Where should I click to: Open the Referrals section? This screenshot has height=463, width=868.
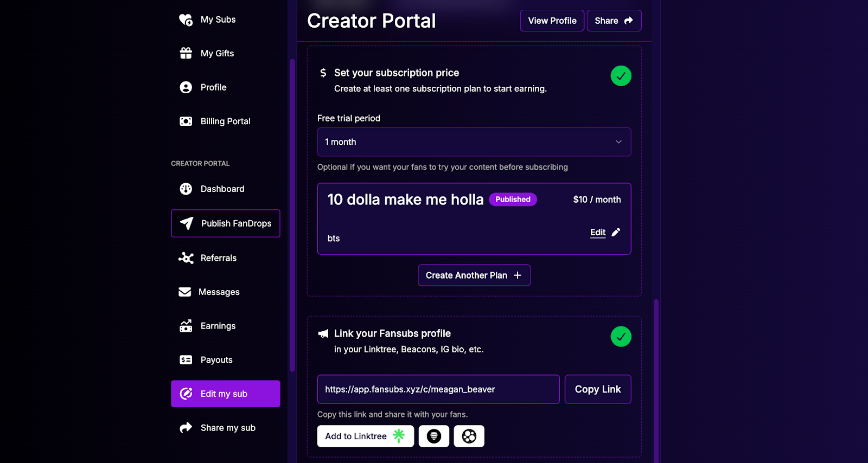pyautogui.click(x=218, y=258)
